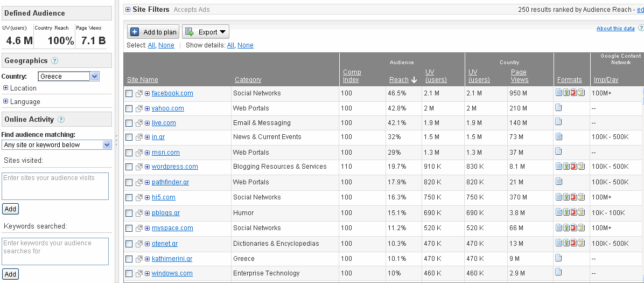The height and width of the screenshot is (283, 644).
Task: Sort table by Page Views column
Action: (520, 75)
